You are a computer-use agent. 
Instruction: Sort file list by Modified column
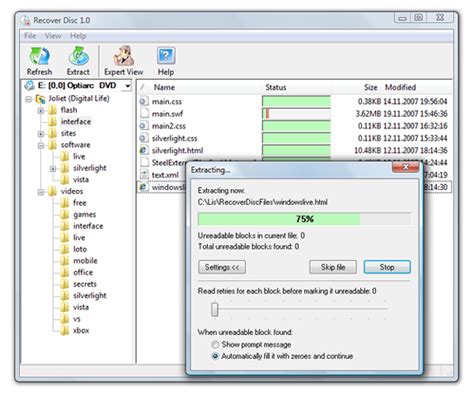click(x=400, y=88)
